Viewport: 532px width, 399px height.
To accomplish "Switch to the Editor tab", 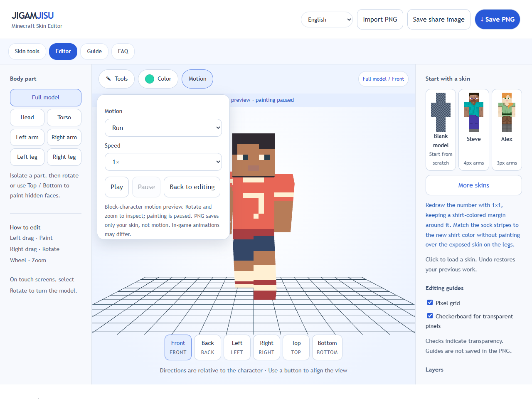I will click(x=63, y=52).
